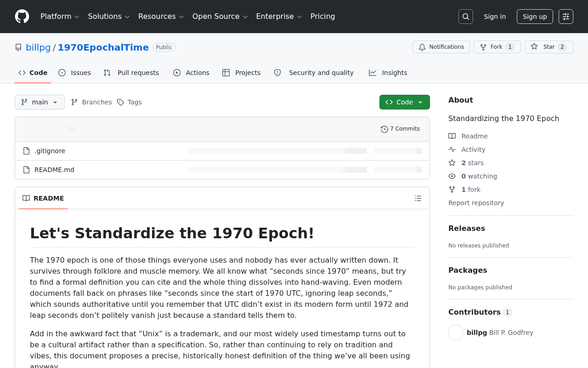Click the Security shield icon
Screen dimensions: 588x368
pyautogui.click(x=277, y=73)
